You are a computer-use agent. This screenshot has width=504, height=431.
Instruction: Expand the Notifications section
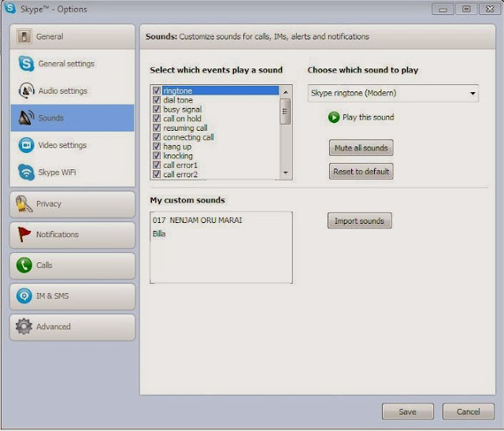[72, 235]
